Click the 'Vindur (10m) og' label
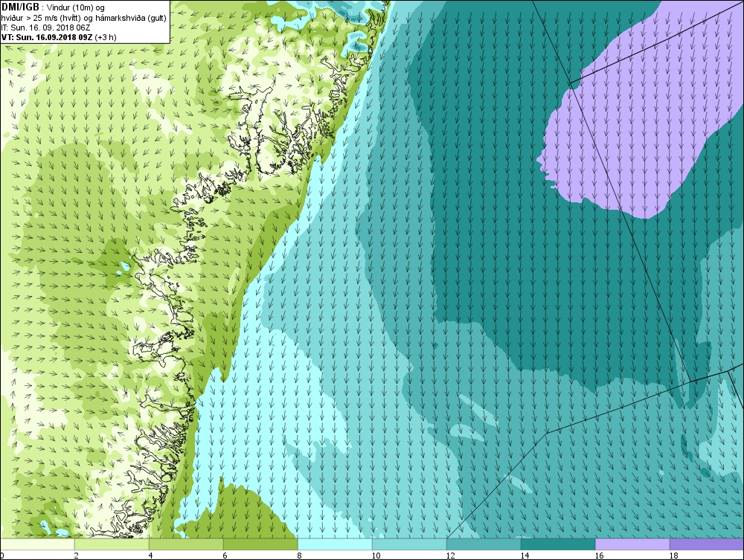The width and height of the screenshot is (744, 560). click(x=75, y=8)
